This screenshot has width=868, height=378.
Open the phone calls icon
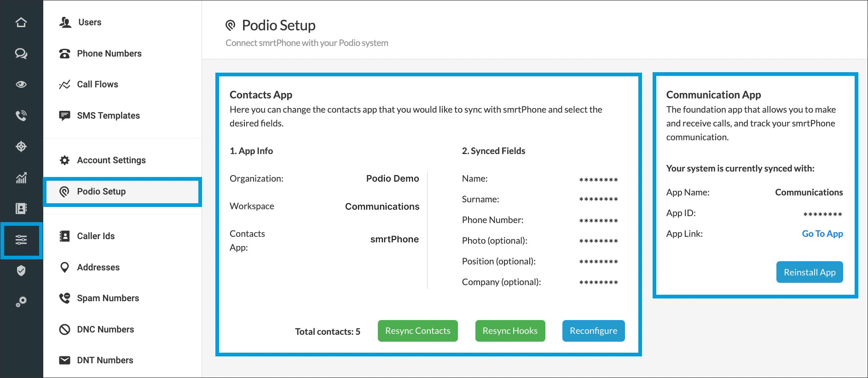[x=21, y=115]
